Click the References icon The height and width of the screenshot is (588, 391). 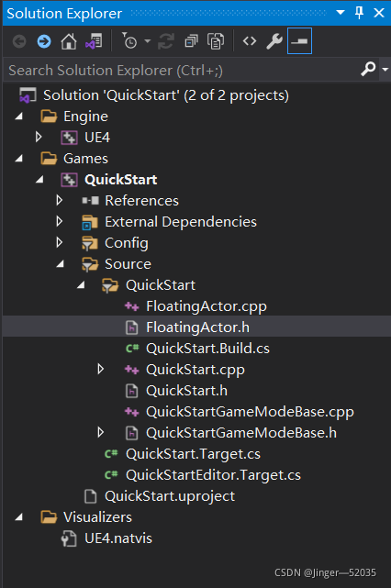91,201
